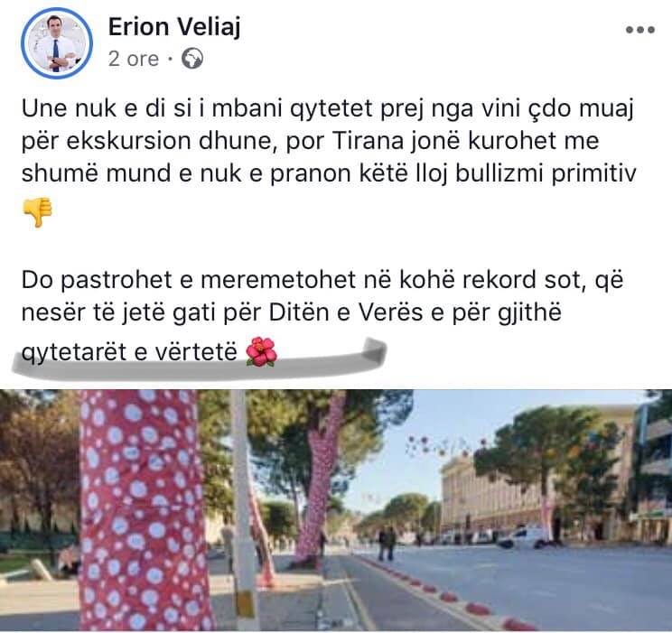Click the paragraph starting "Une nuk e di"
The height and width of the screenshot is (633, 672).
click(x=329, y=141)
